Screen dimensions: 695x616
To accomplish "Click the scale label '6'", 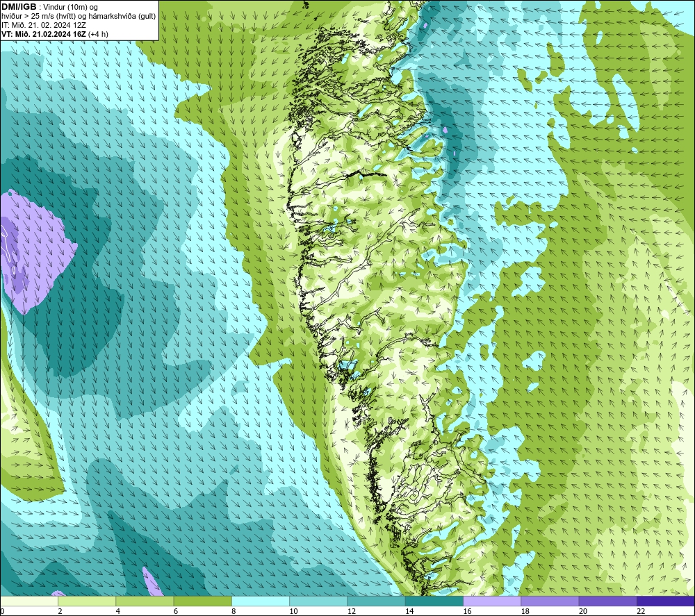I will pos(176,611).
